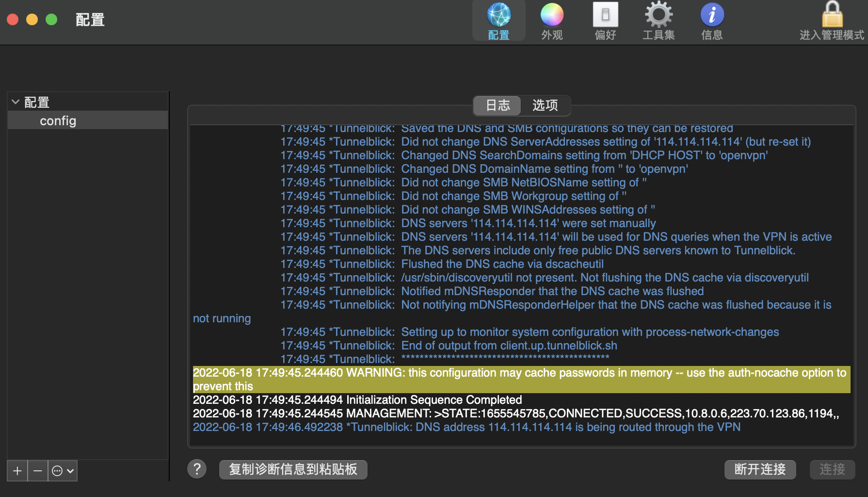Click the End of output from client.up.tunnelblick.sh line
Image resolution: width=868 pixels, height=497 pixels.
point(449,346)
